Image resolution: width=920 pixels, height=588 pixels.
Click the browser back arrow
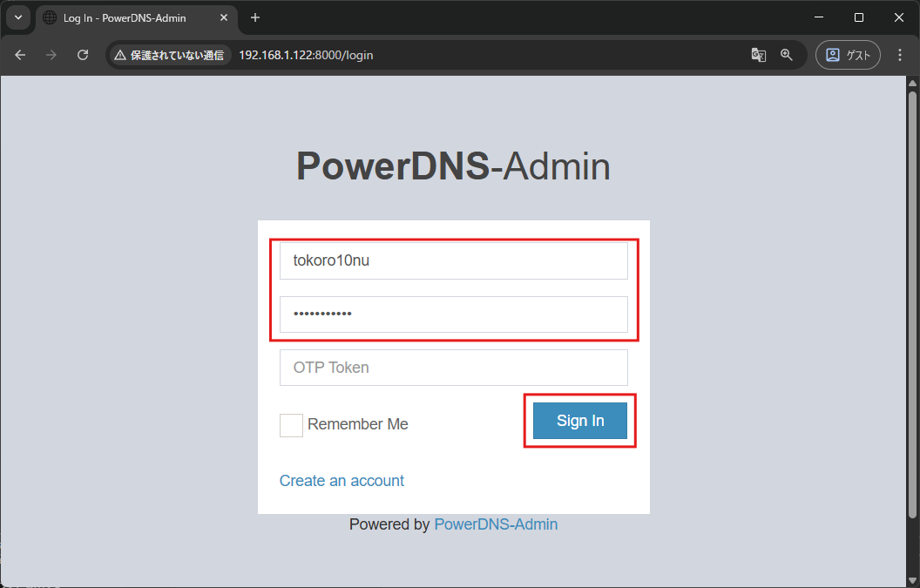coord(21,55)
